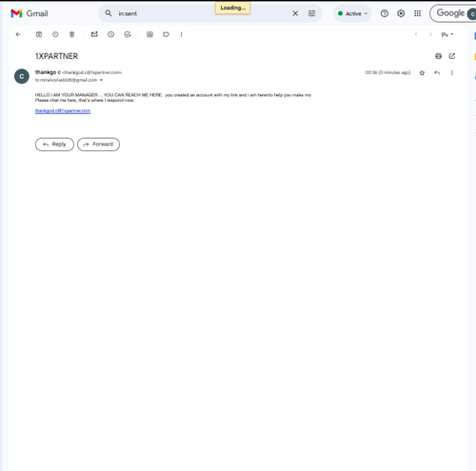This screenshot has width=476, height=471.
Task: Click the Reply button
Action: (x=54, y=145)
